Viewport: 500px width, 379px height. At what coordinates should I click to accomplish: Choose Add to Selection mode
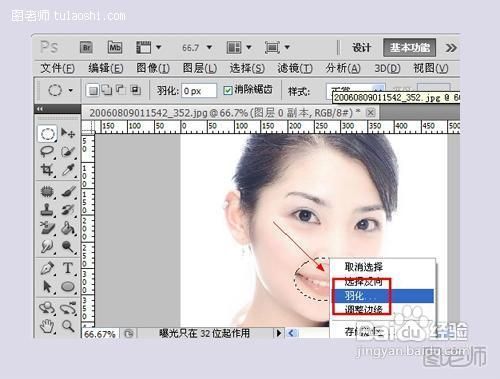(x=107, y=90)
